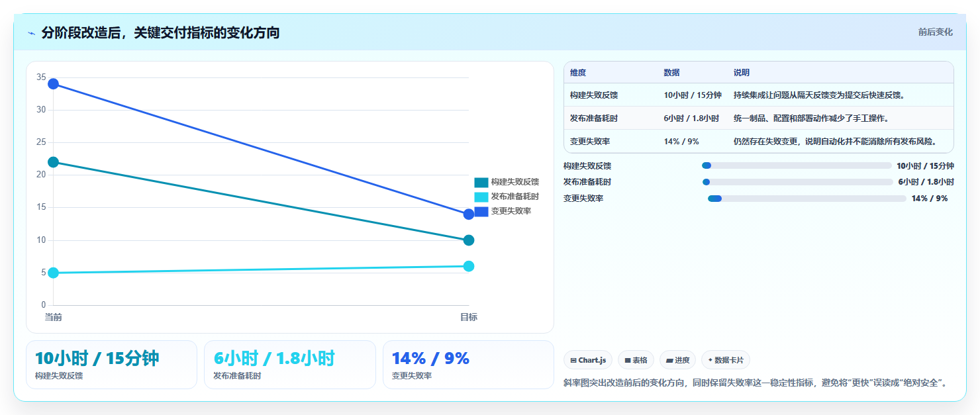This screenshot has height=415, width=980.
Task: Click the 变更失败率 progress bar
Action: (x=807, y=199)
